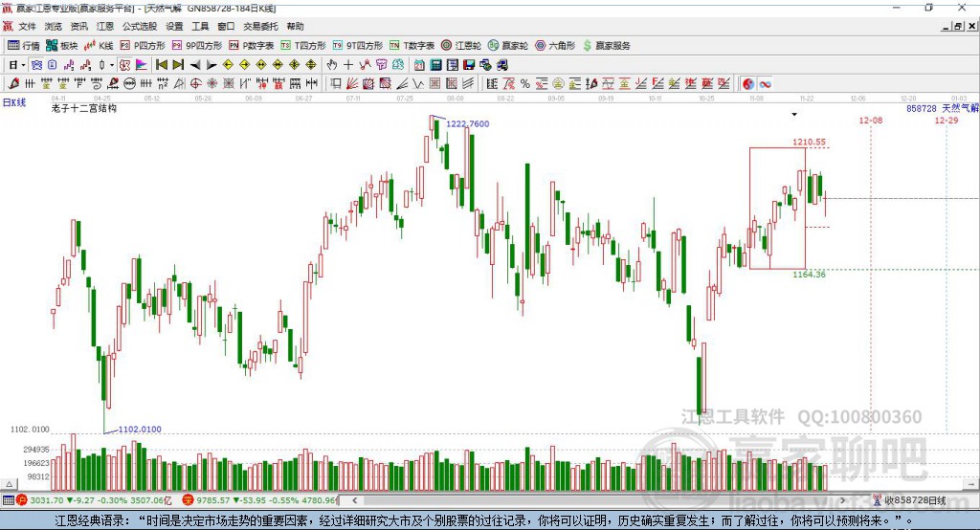Click the red floppy disk save icon
The height and width of the screenshot is (530, 980).
(469, 65)
